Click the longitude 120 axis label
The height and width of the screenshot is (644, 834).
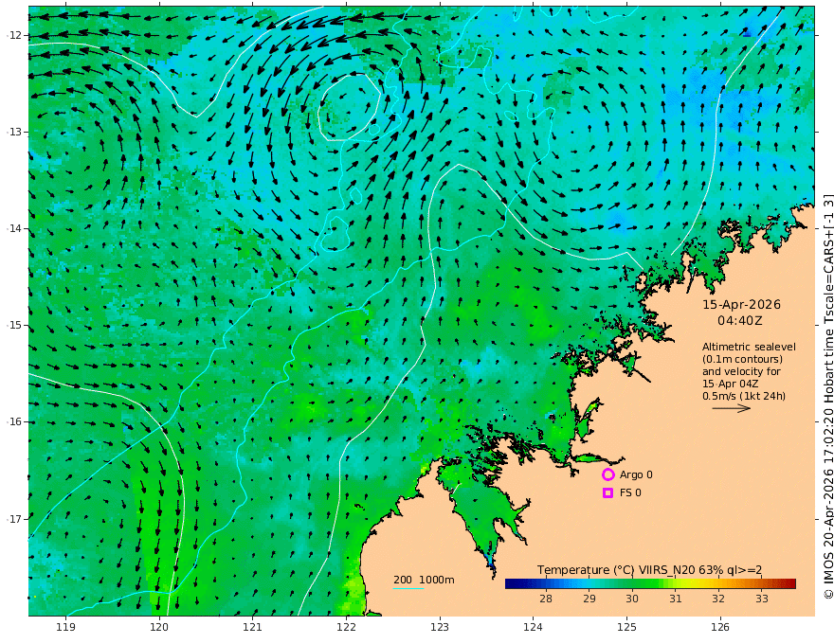coord(159,627)
